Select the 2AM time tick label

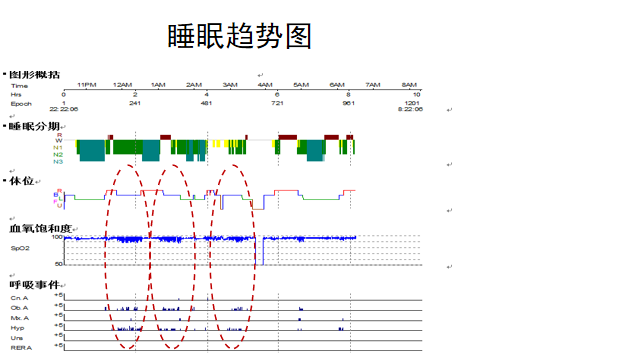tap(194, 85)
